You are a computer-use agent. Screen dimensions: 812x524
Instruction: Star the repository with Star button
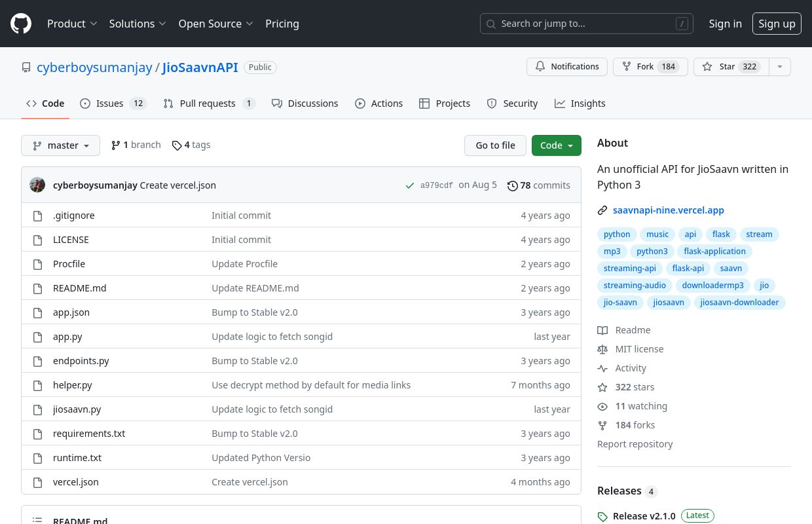click(731, 67)
